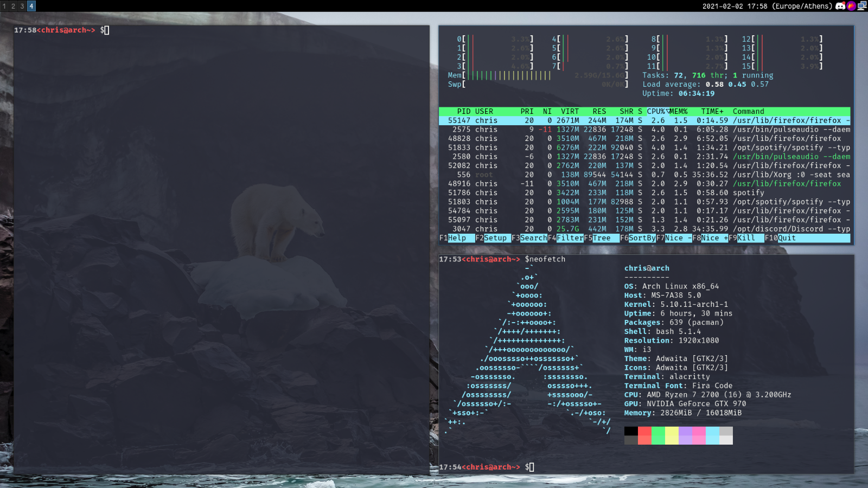Click the Kernel 5.10.11-arch1-1 line
Screen dimensions: 868x488
point(676,305)
